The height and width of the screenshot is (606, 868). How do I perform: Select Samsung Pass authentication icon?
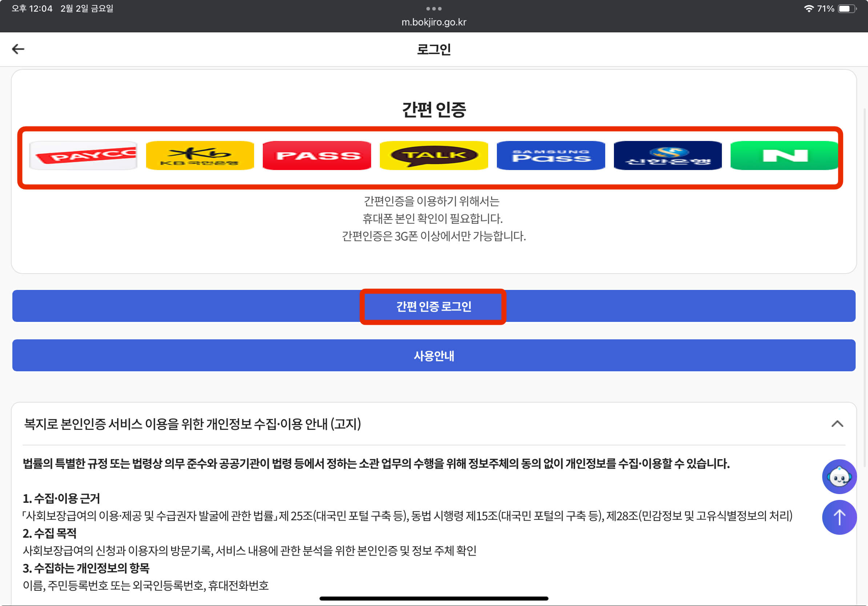(x=551, y=155)
